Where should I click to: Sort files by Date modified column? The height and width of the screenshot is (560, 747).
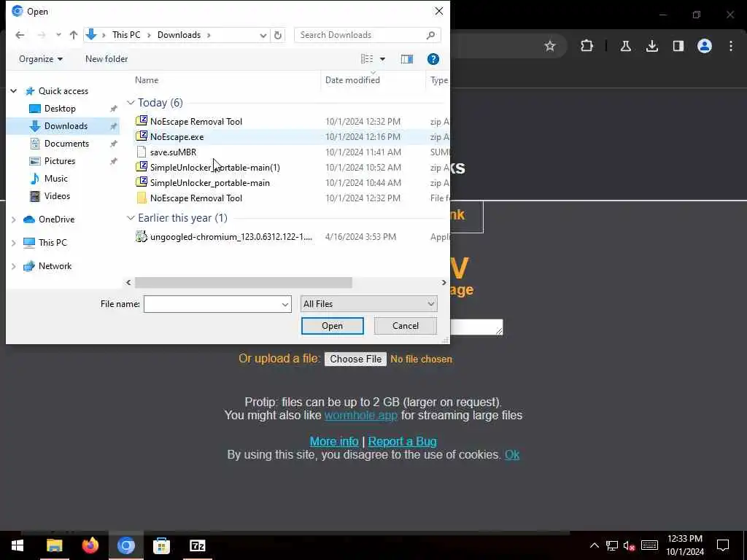[x=352, y=80]
